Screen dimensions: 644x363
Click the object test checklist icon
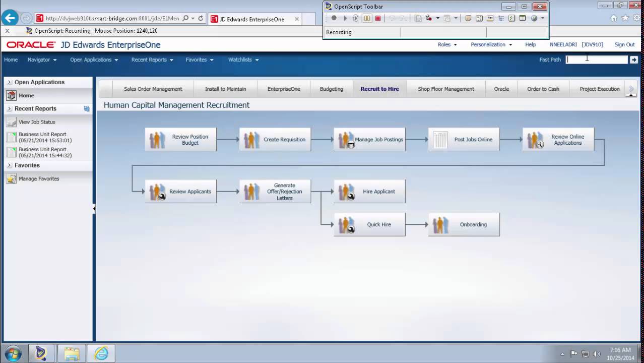(x=511, y=18)
